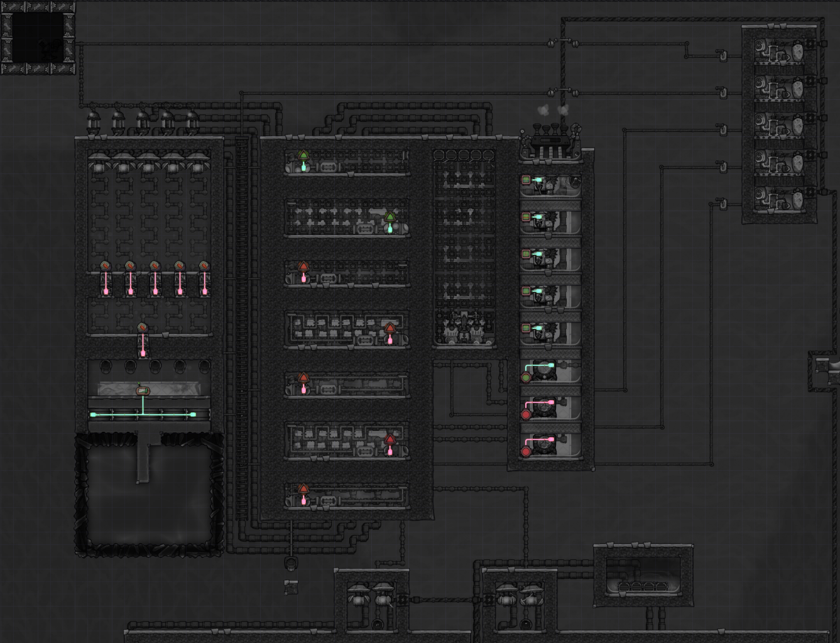Select the middle pump atop the left chamber

click(143, 122)
